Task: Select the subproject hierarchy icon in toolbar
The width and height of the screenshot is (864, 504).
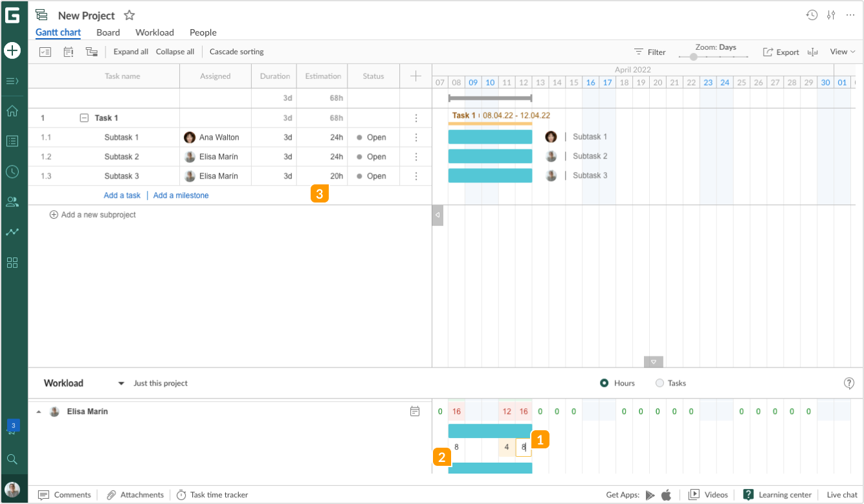Action: click(x=91, y=51)
